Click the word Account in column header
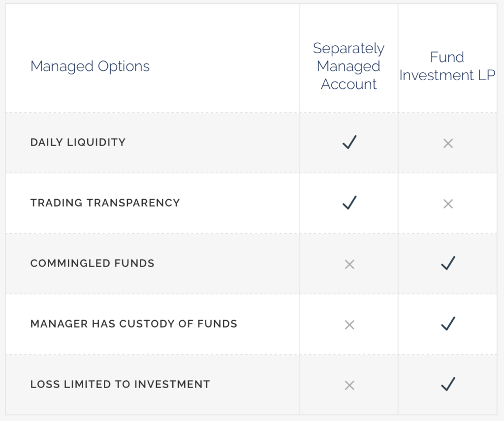The image size is (504, 421). (349, 84)
